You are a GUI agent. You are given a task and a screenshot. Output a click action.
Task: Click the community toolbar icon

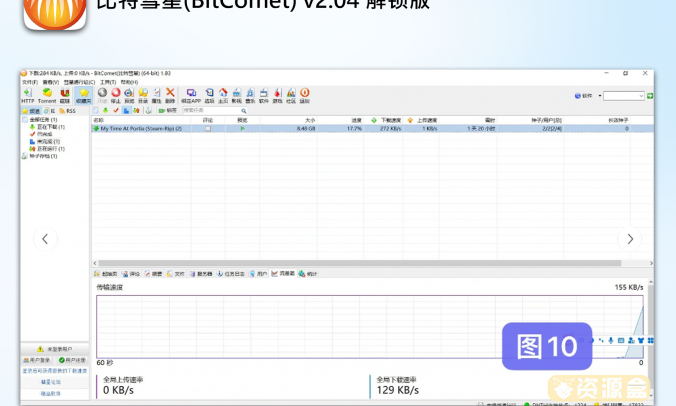tap(291, 95)
